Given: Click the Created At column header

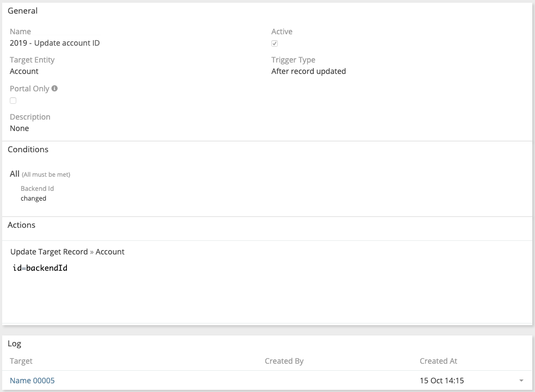Looking at the screenshot, I should point(438,361).
